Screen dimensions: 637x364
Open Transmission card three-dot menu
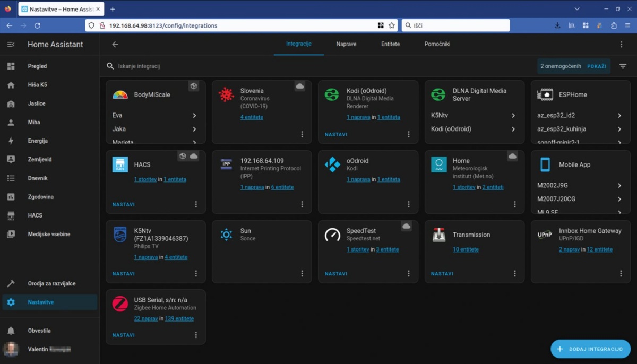(x=514, y=274)
